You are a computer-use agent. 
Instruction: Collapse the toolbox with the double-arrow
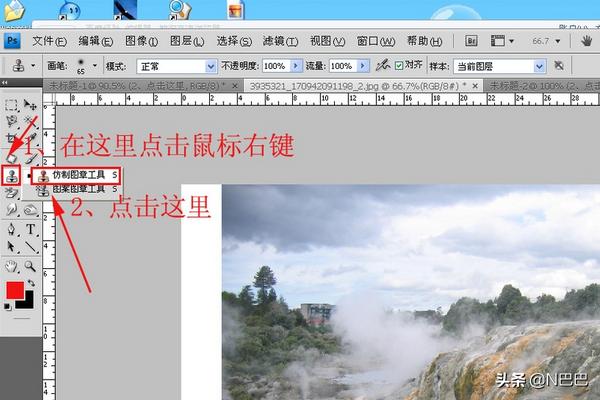tap(5, 82)
